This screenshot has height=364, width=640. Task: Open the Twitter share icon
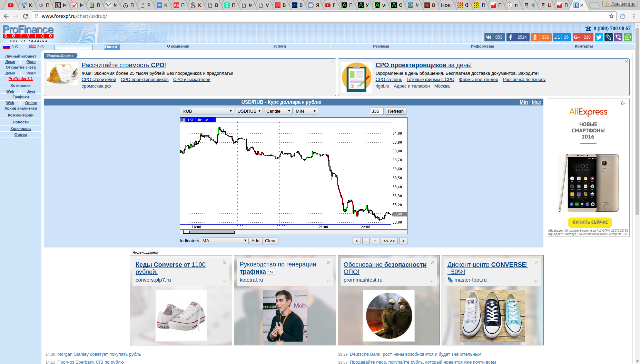point(599,37)
